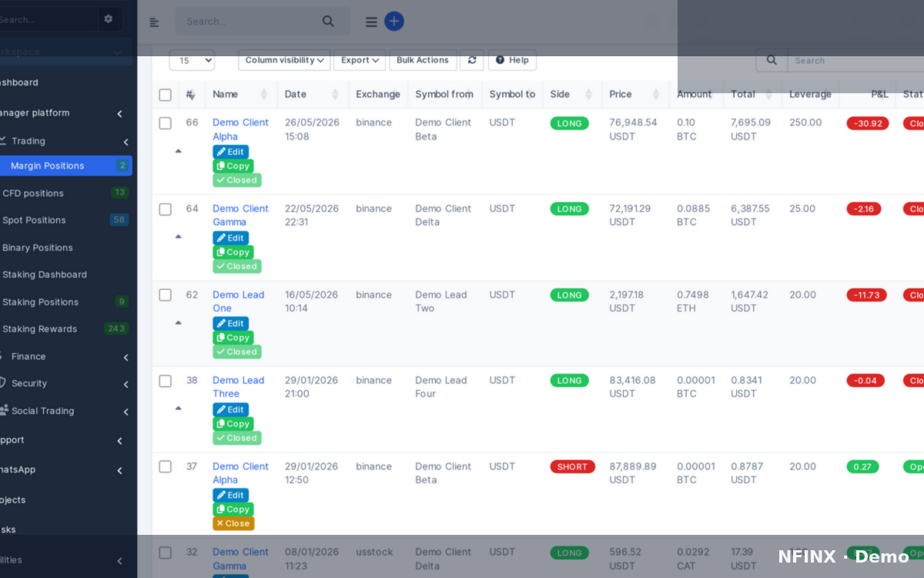Click orange Close button for position 37
The image size is (924, 578).
coord(233,523)
